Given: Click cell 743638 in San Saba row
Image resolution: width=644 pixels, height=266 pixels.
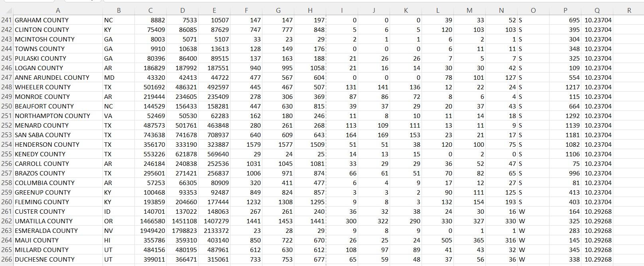Looking at the screenshot, I should click(150, 135).
